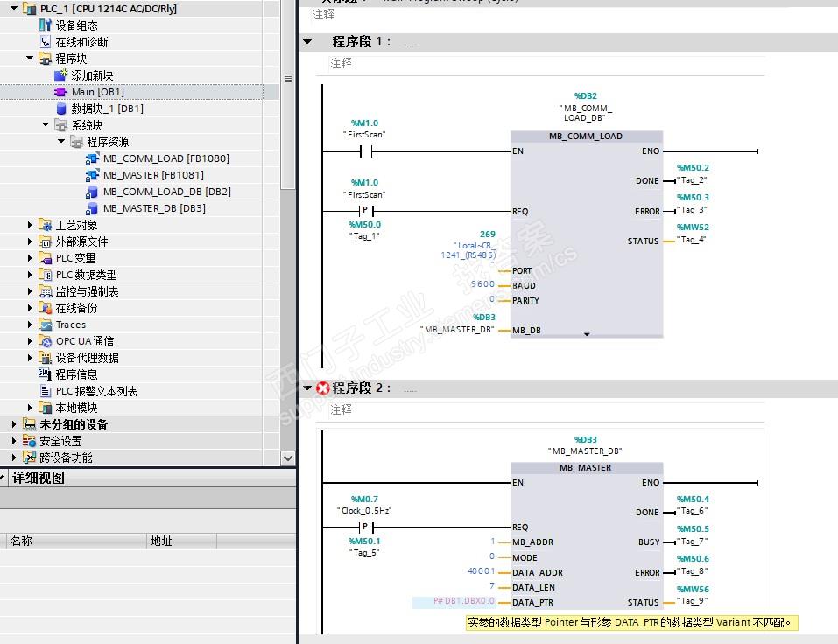
Task: Click the PLC 变量 tags icon
Action: (45, 258)
